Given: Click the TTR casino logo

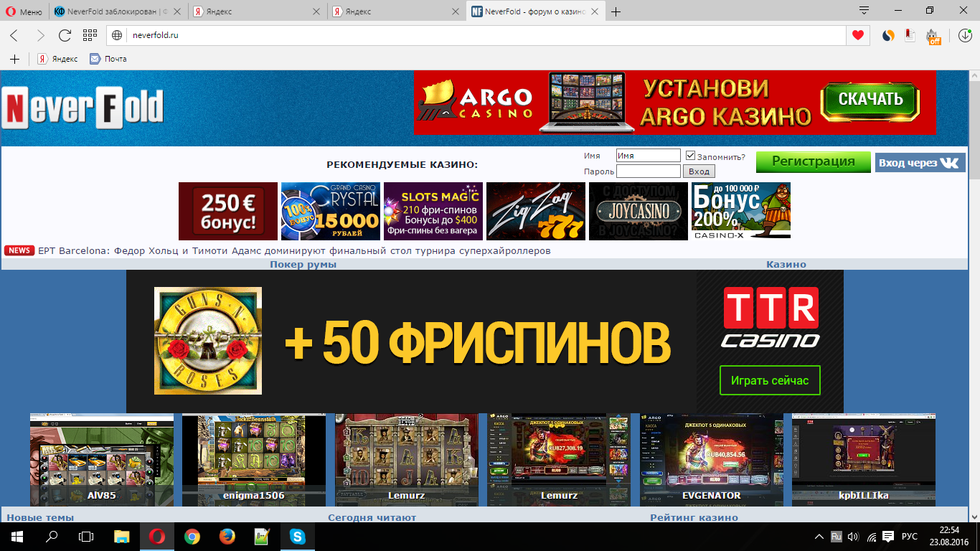Looking at the screenshot, I should (771, 316).
